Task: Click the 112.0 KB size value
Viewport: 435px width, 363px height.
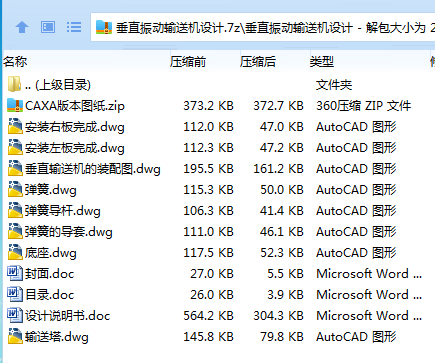Action: tap(208, 127)
